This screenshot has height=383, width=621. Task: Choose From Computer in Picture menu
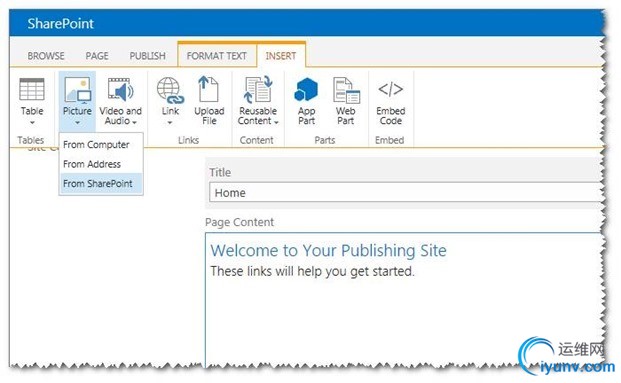101,145
